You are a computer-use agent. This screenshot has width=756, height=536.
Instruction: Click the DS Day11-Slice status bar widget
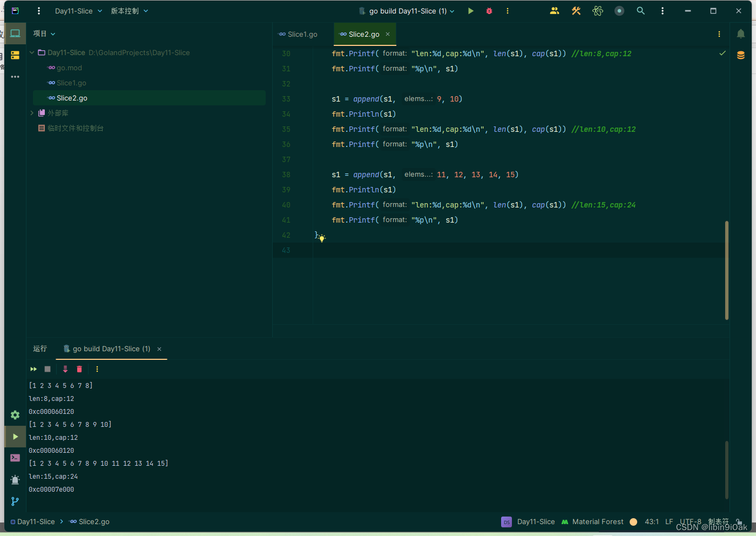point(528,521)
